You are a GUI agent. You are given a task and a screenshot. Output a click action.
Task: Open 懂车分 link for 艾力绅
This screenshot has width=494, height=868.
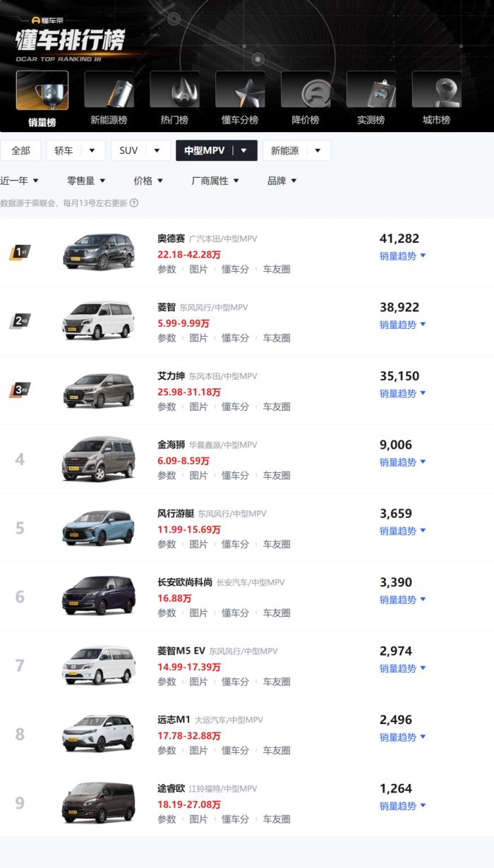[235, 406]
